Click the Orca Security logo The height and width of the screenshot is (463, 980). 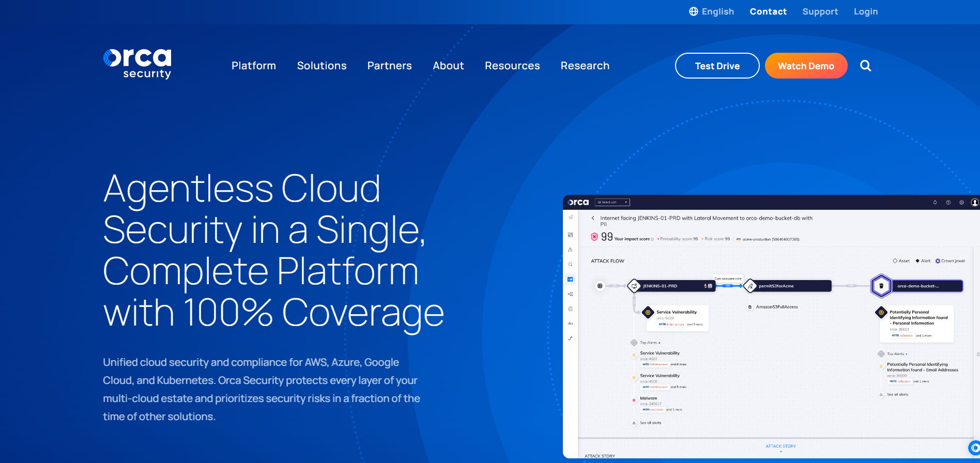(x=137, y=64)
